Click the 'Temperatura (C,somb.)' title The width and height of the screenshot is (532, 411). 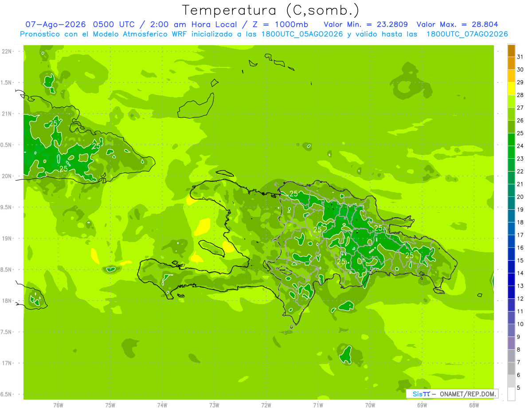(270, 10)
